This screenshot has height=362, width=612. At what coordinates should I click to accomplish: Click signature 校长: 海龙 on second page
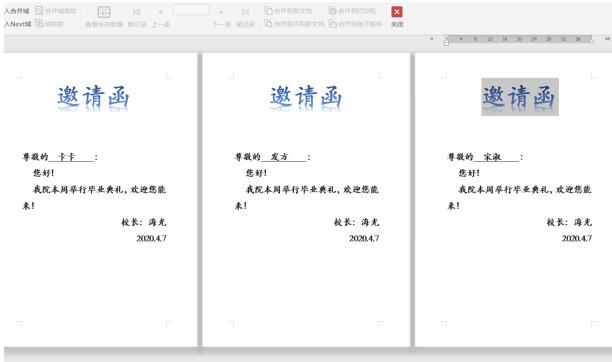356,222
